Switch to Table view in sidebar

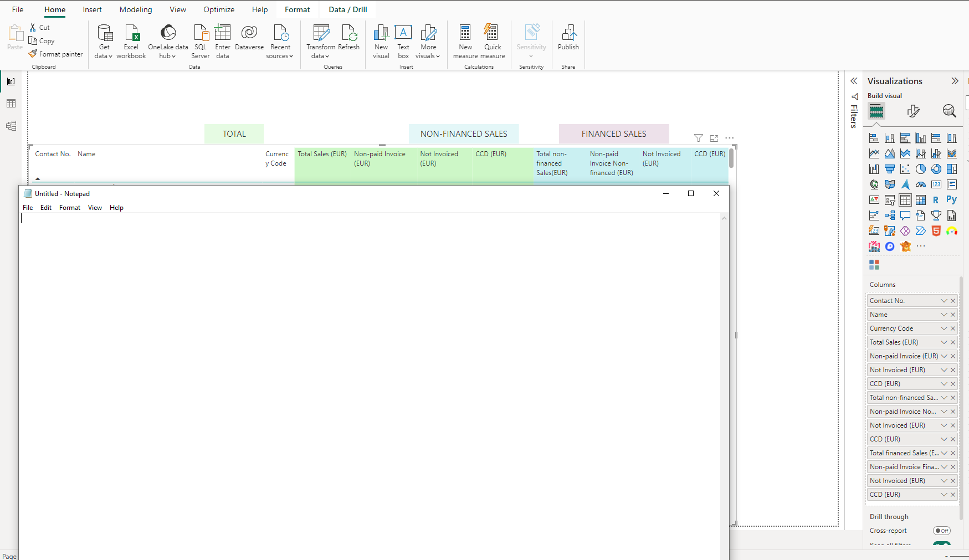pos(11,104)
